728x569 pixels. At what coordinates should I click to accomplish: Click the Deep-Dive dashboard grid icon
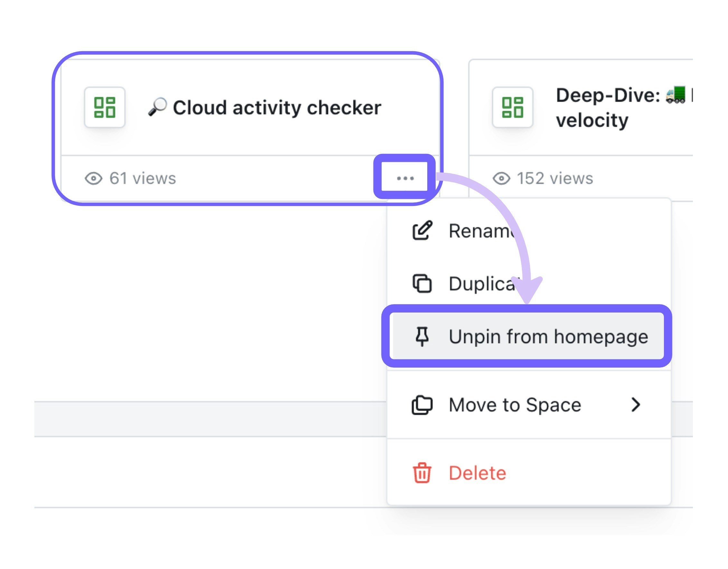click(x=512, y=107)
